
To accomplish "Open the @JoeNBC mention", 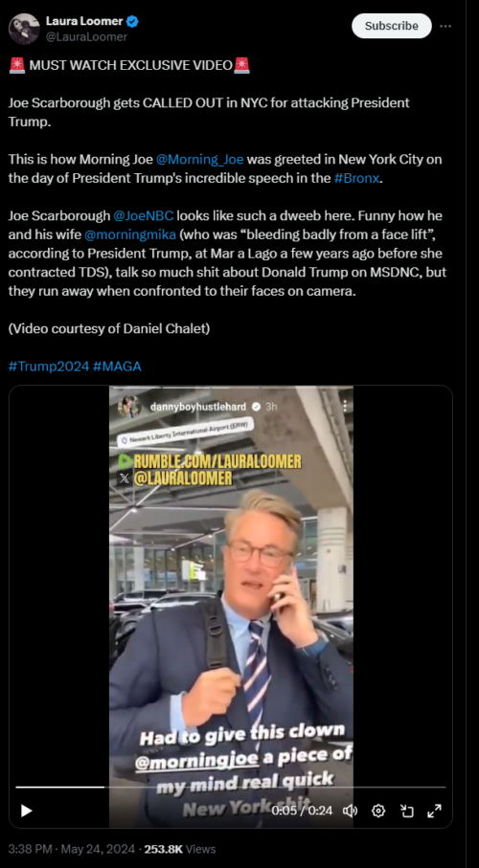I will 143,216.
